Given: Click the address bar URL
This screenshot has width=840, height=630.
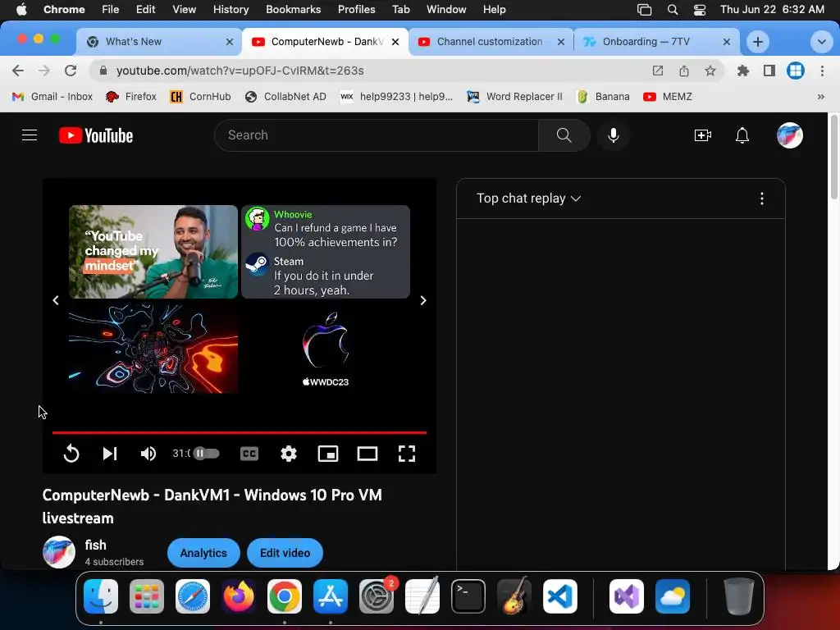Looking at the screenshot, I should click(x=240, y=71).
